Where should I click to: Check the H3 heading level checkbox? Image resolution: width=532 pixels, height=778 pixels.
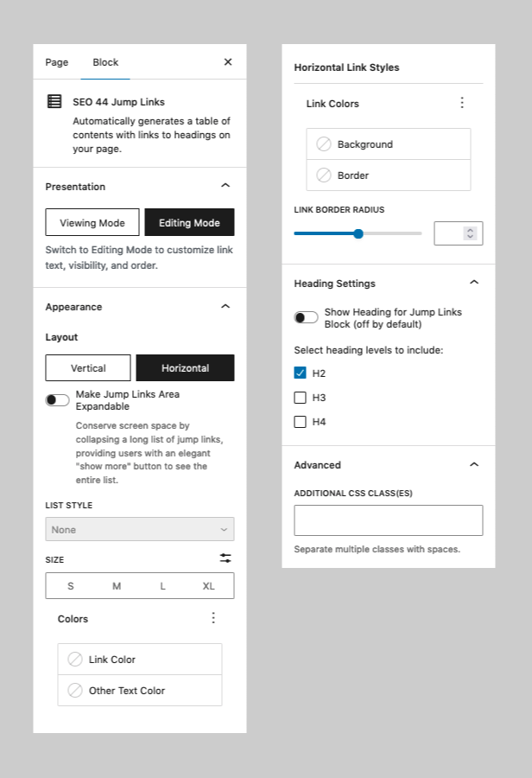(x=301, y=398)
